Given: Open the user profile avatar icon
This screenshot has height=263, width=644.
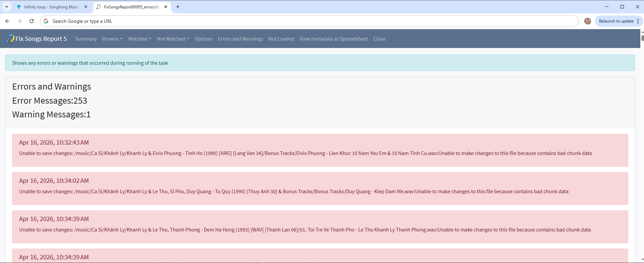Looking at the screenshot, I should [587, 21].
